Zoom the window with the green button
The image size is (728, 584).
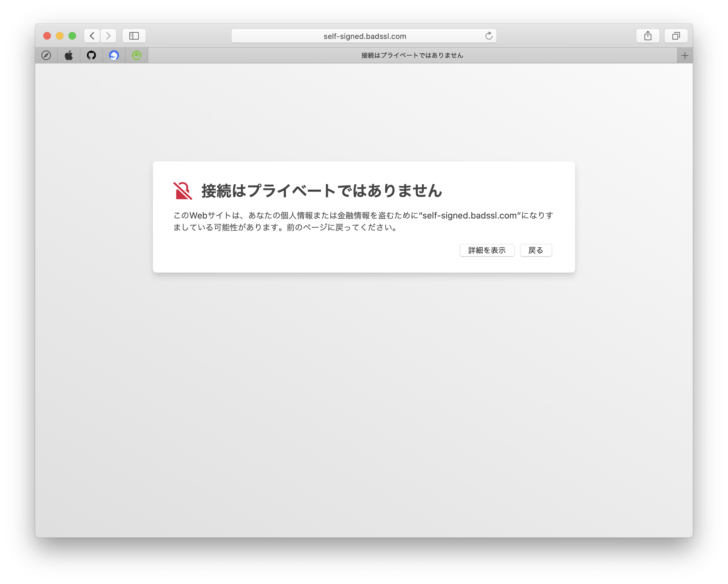pyautogui.click(x=72, y=35)
